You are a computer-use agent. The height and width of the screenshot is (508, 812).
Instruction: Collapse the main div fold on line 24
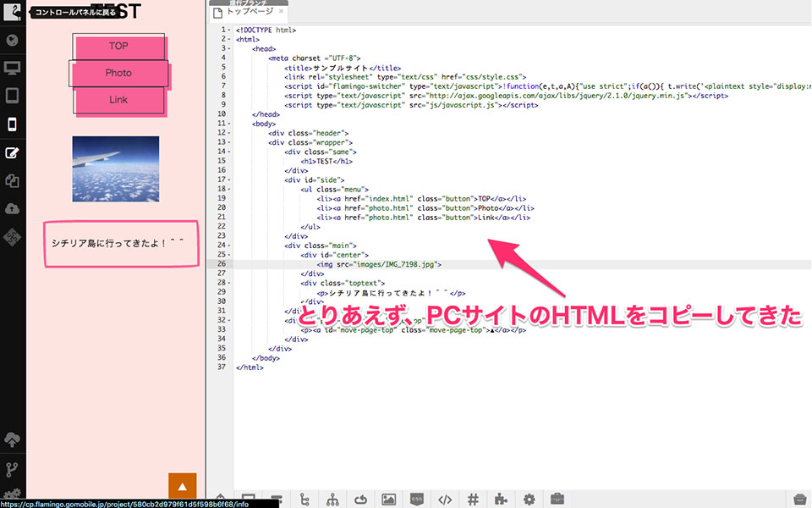pyautogui.click(x=229, y=246)
